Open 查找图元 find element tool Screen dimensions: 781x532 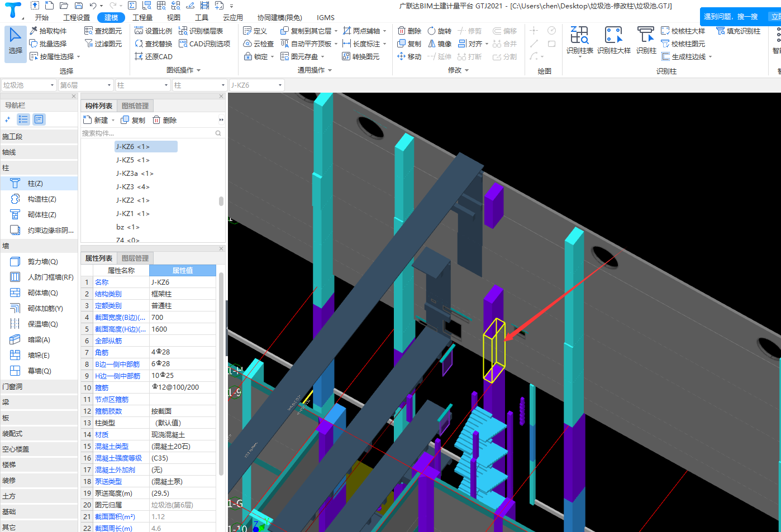coord(103,31)
